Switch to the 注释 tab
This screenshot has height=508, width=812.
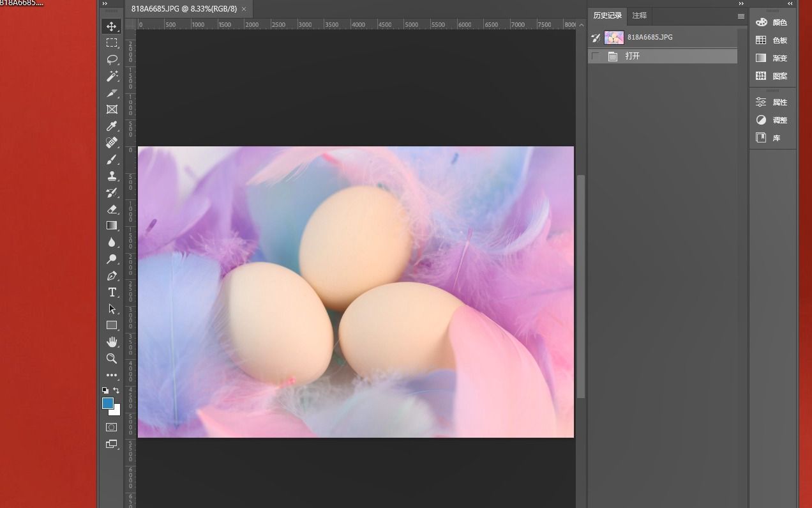639,15
